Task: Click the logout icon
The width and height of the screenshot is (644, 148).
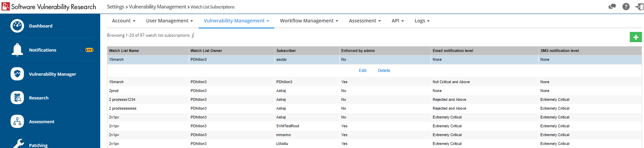Action: coord(639,6)
